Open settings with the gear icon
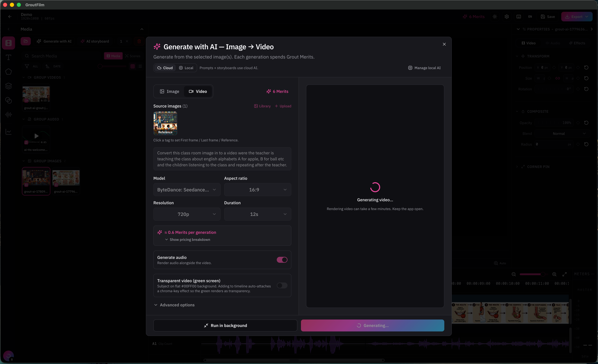 (507, 17)
